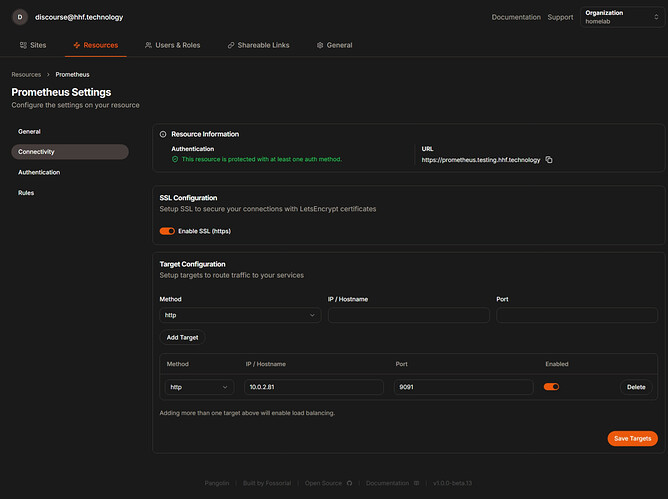Delete the 10.0.2.81 target
668x499 pixels.
(636, 387)
